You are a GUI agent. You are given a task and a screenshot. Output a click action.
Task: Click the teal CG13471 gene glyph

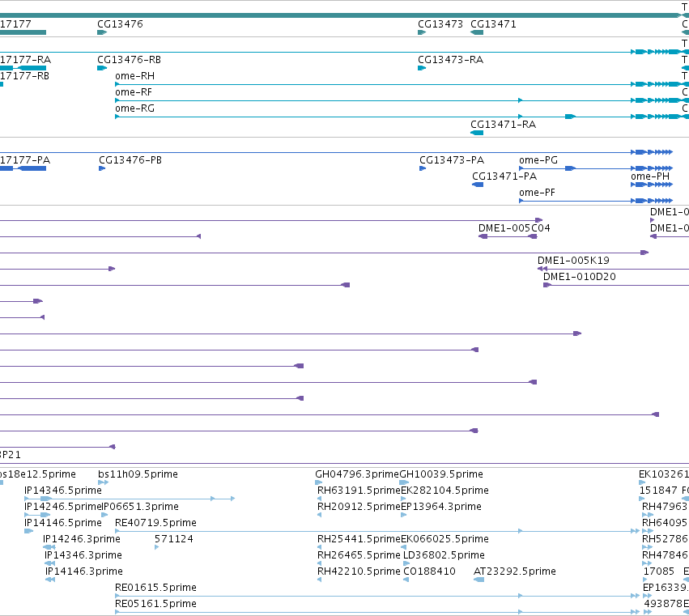(x=477, y=32)
